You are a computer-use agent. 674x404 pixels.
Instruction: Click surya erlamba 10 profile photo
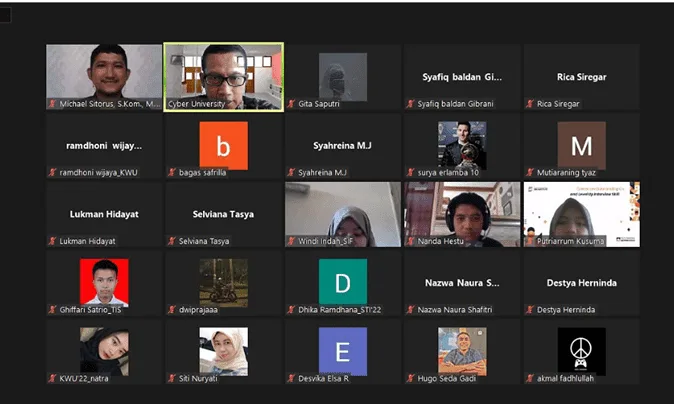tap(462, 146)
